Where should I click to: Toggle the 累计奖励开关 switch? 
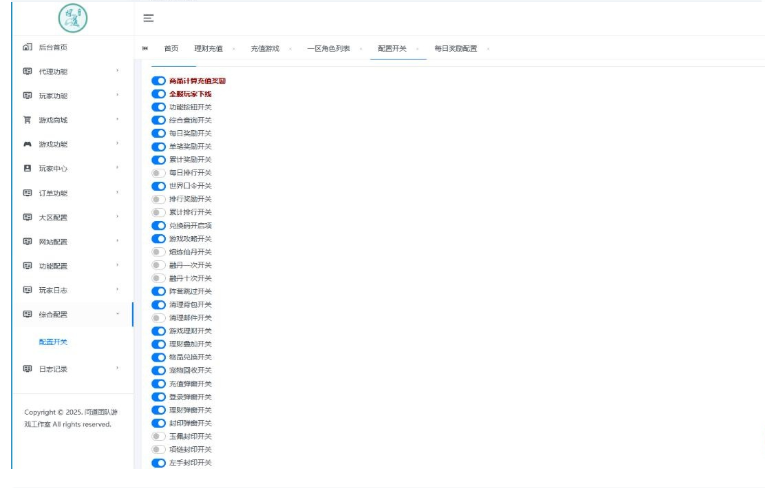pos(159,160)
